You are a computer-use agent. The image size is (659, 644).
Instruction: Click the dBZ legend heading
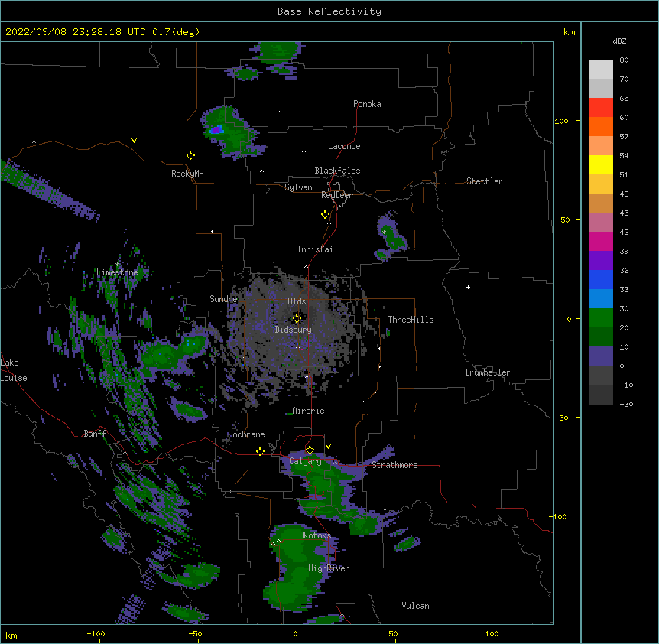619,41
